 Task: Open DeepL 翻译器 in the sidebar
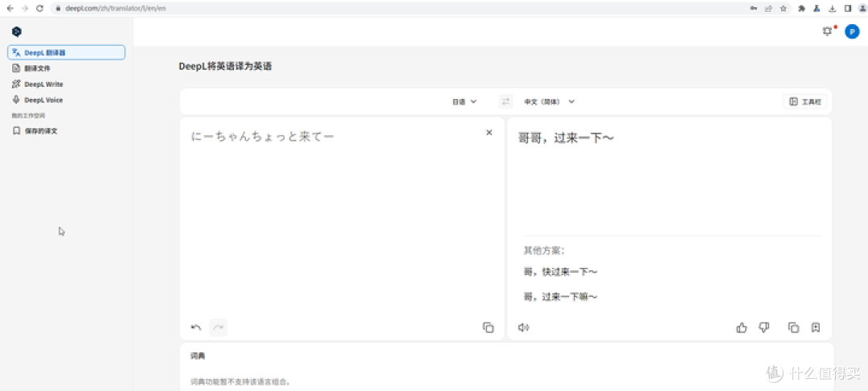tap(67, 52)
